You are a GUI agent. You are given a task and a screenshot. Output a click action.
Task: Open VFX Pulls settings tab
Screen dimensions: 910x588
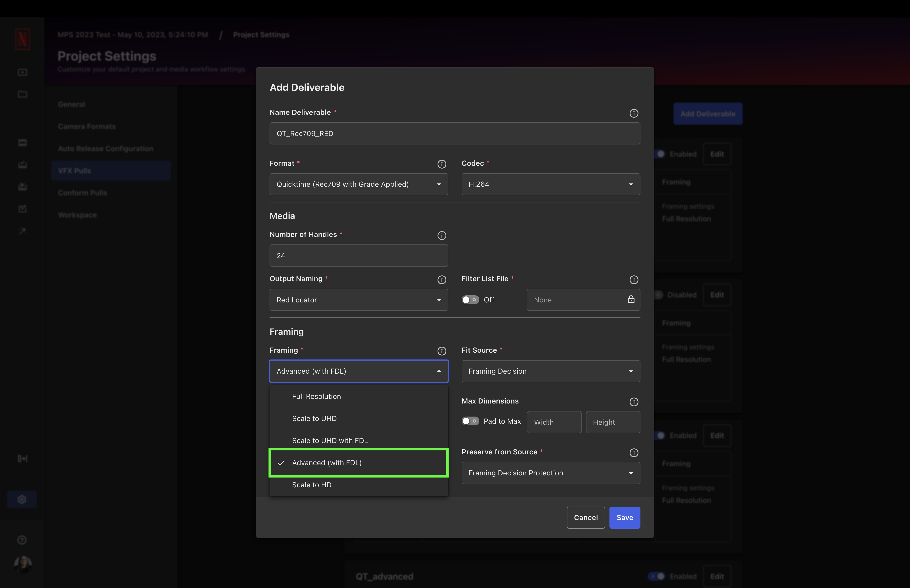pos(111,171)
